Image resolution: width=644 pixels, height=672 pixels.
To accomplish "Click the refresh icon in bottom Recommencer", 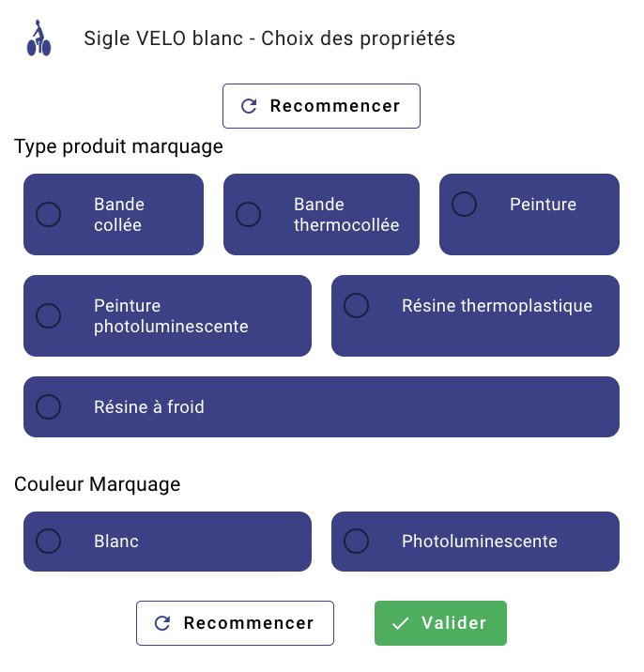I will 162,623.
